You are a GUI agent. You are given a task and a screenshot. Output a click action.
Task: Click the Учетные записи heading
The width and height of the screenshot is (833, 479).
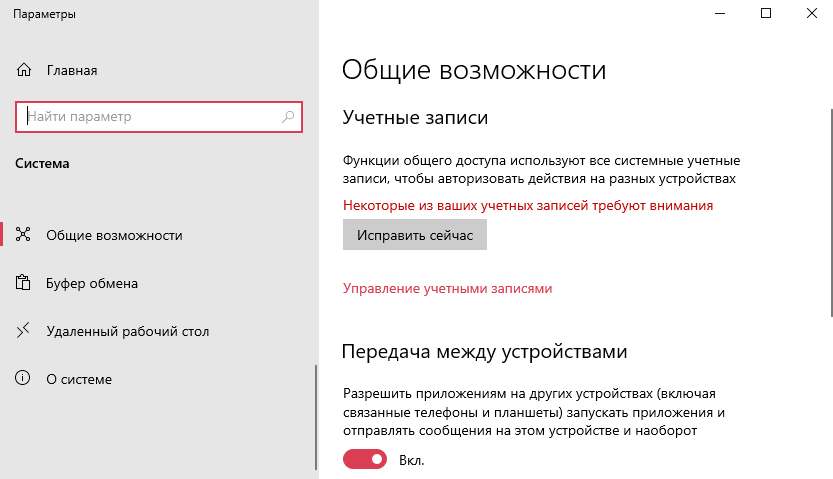(415, 117)
